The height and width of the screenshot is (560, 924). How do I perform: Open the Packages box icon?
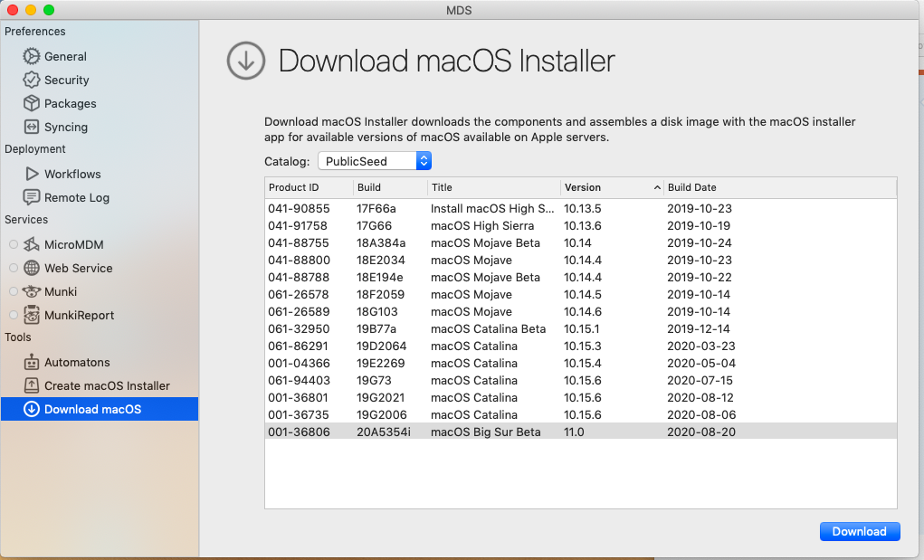(32, 103)
